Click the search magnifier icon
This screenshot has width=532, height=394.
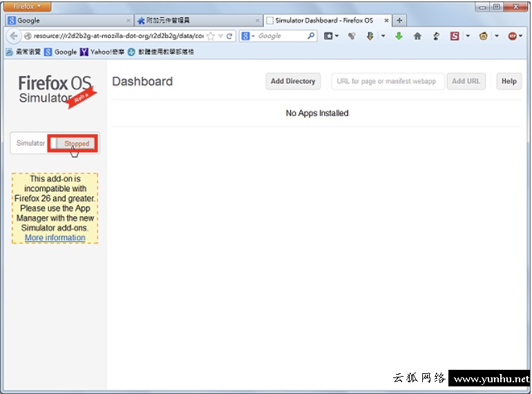click(x=311, y=36)
